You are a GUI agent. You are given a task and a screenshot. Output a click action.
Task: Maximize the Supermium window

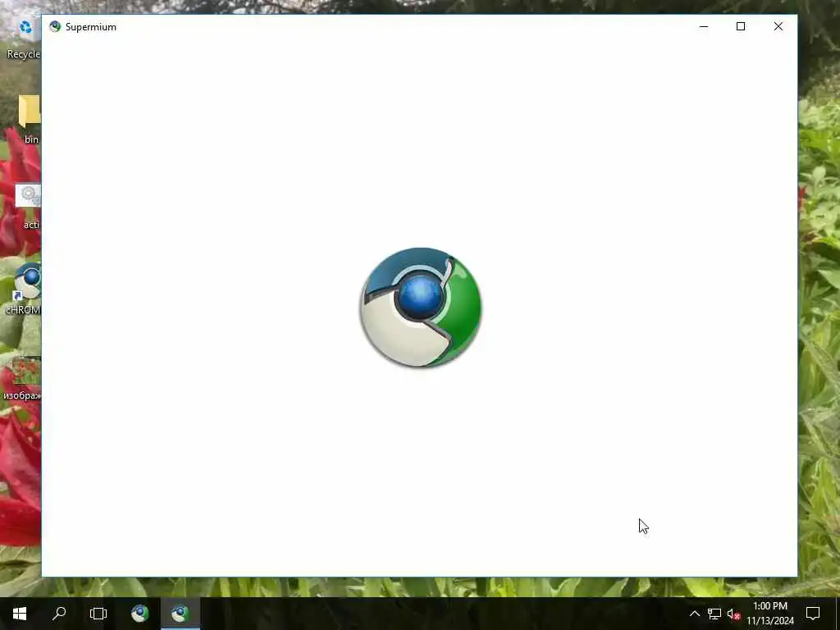coord(741,26)
